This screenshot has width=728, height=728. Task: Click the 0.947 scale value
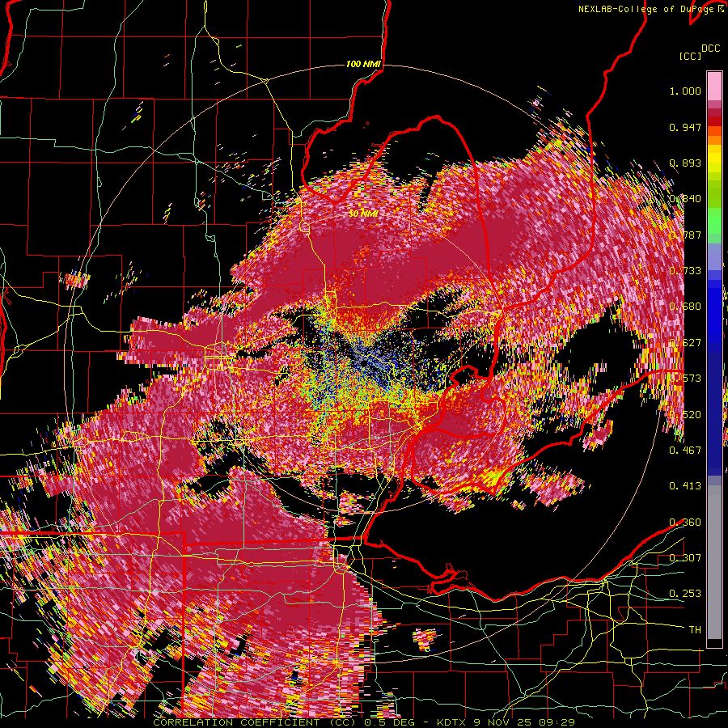(x=685, y=127)
